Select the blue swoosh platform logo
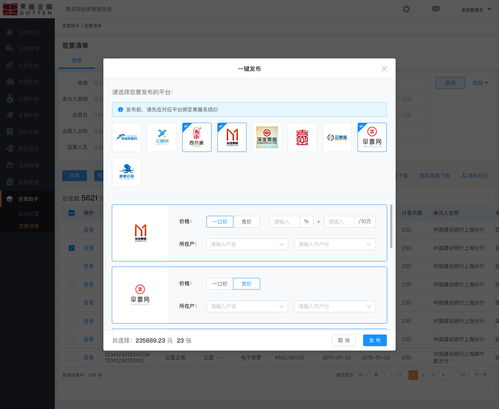The width and height of the screenshot is (499, 409). 127,137
